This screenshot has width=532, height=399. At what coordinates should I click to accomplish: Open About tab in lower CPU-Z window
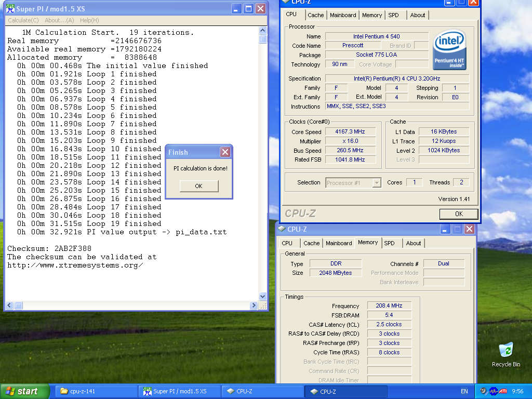[413, 243]
